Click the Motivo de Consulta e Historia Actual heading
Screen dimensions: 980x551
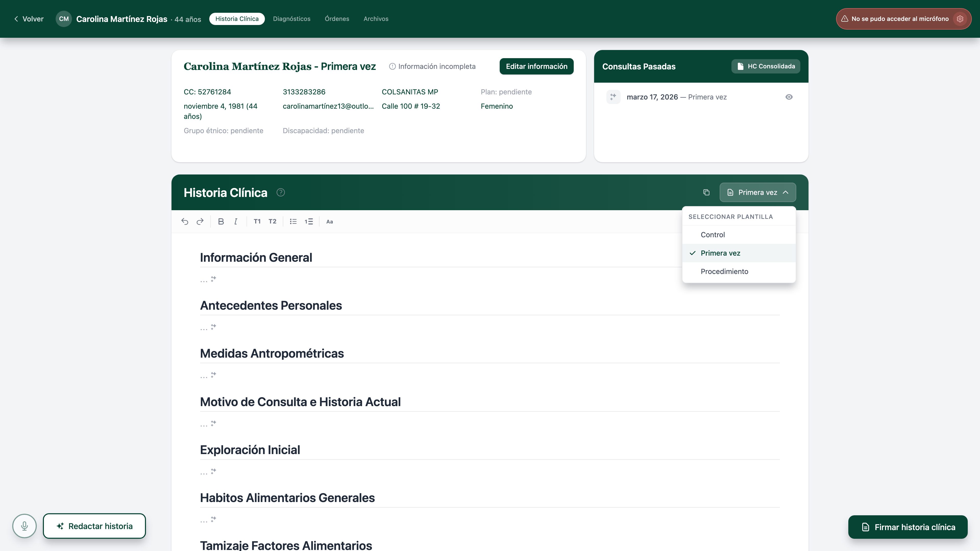tap(300, 402)
